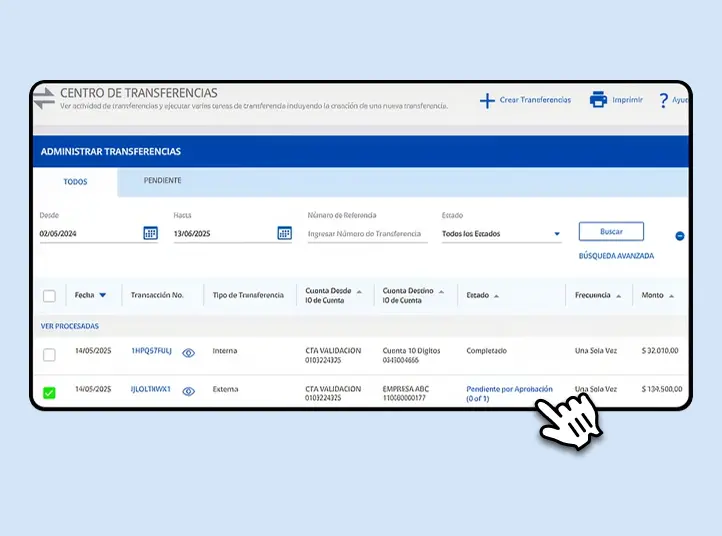Open transaction IJLOLTKWX1 link
Image resolution: width=722 pixels, height=536 pixels.
(x=151, y=389)
